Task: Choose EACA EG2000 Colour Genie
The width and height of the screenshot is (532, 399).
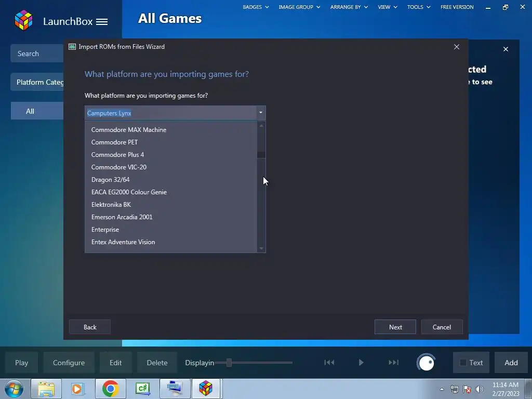Action: click(171, 192)
